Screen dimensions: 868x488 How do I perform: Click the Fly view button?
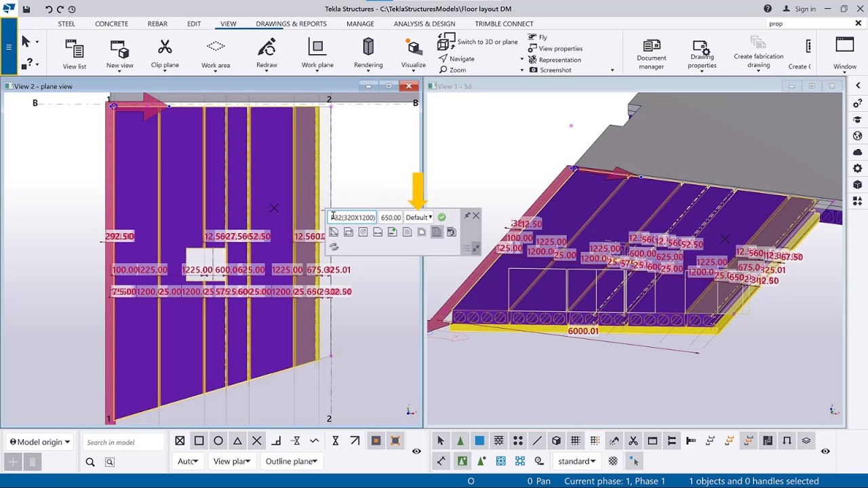click(538, 37)
